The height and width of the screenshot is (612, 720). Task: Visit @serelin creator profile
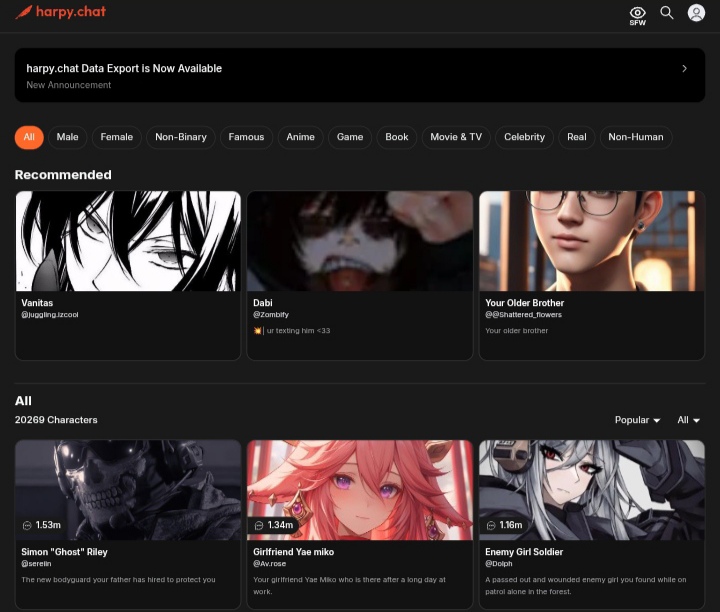[36, 564]
